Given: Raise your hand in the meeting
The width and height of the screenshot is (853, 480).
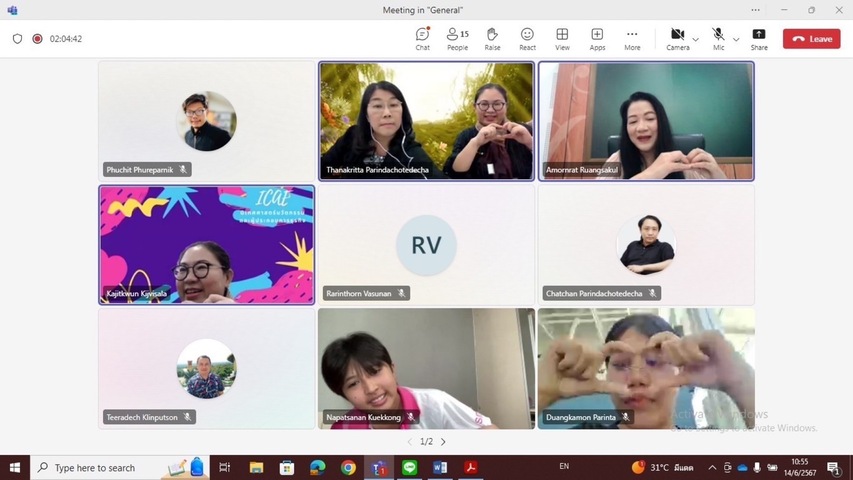Looking at the screenshot, I should tap(492, 38).
